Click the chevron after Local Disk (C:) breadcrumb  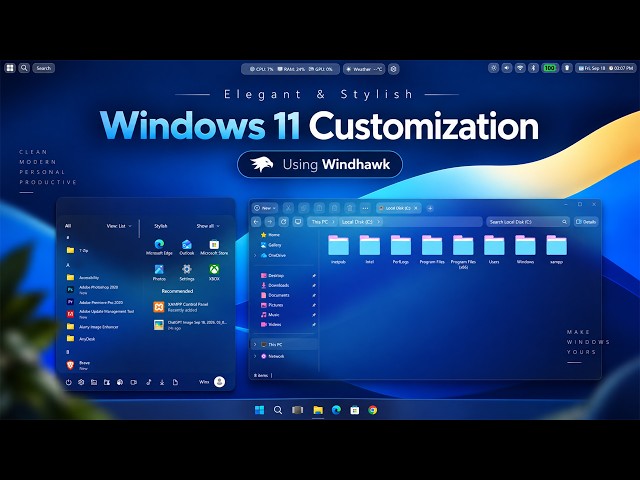378,222
